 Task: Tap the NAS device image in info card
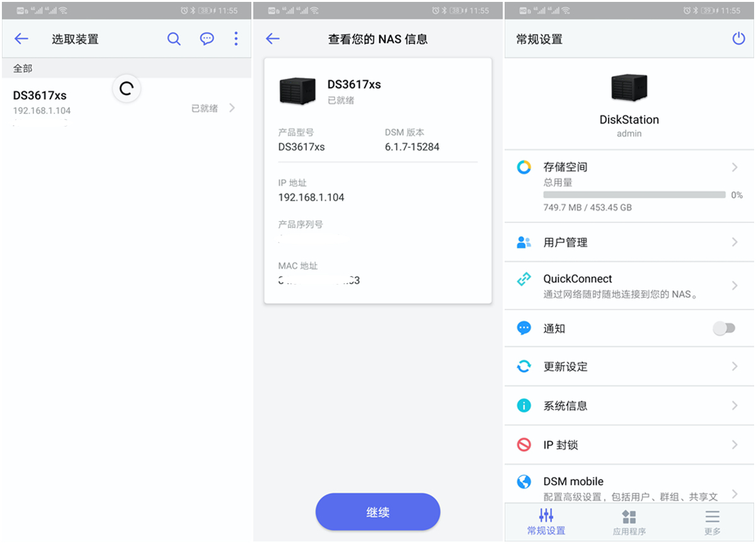(297, 91)
